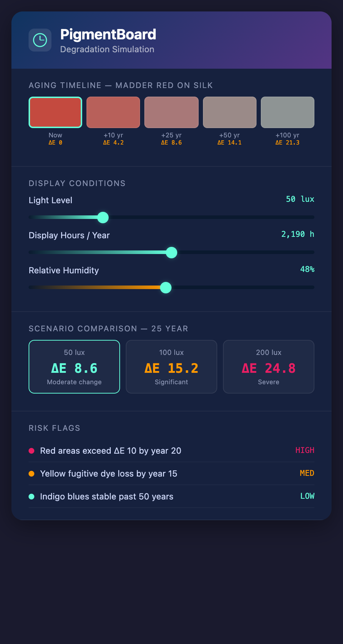Click the Relative Humidity slider handle
The image size is (343, 644).
click(166, 287)
